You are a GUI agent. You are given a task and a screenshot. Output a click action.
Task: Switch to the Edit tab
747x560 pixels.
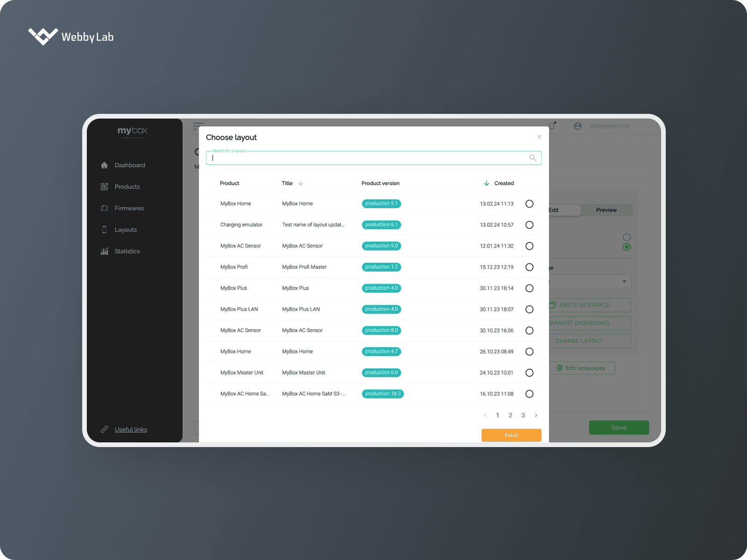pos(564,210)
